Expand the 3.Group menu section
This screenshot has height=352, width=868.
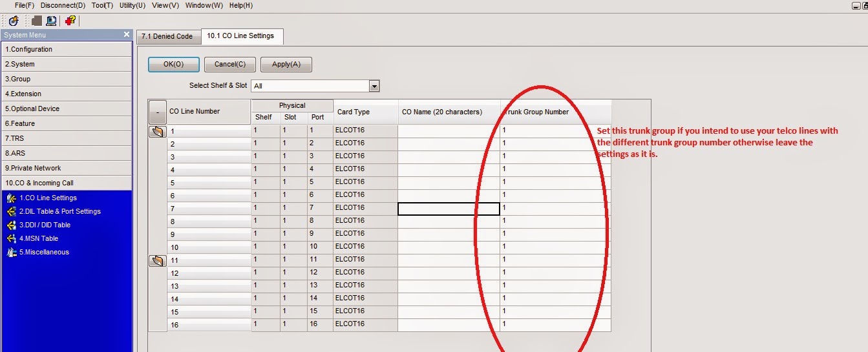tap(66, 79)
